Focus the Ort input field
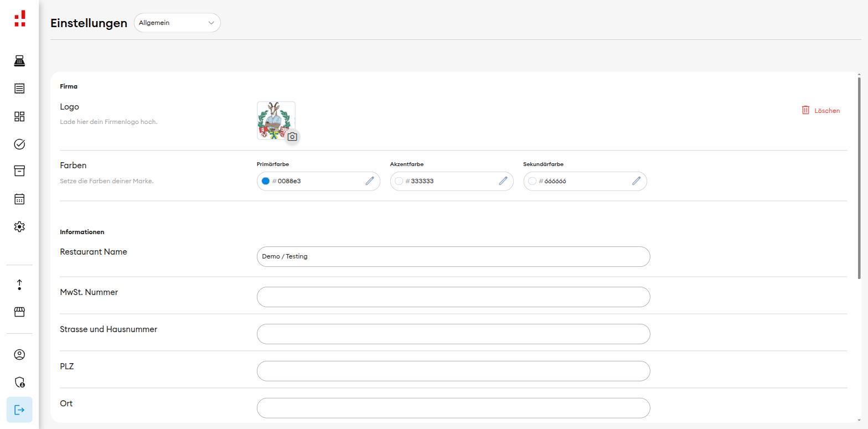This screenshot has height=429, width=868. pos(453,409)
